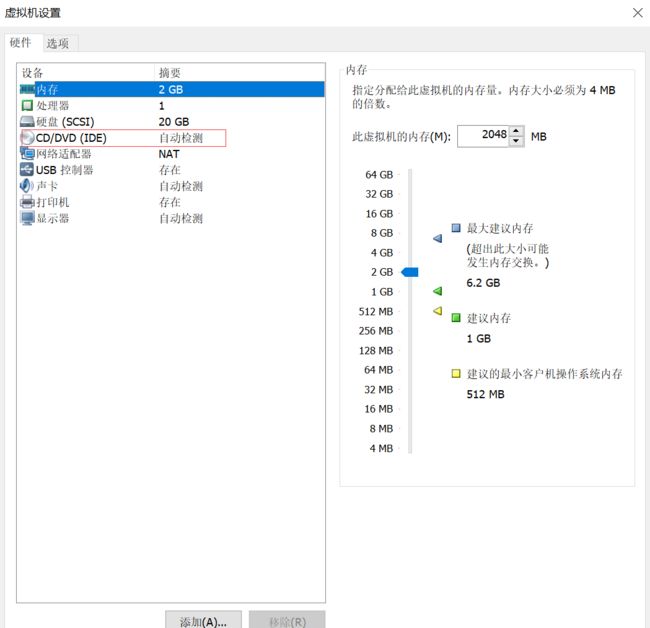650x628 pixels.
Task: Click the 8 GB mark on memory scale
Action: pyautogui.click(x=380, y=233)
